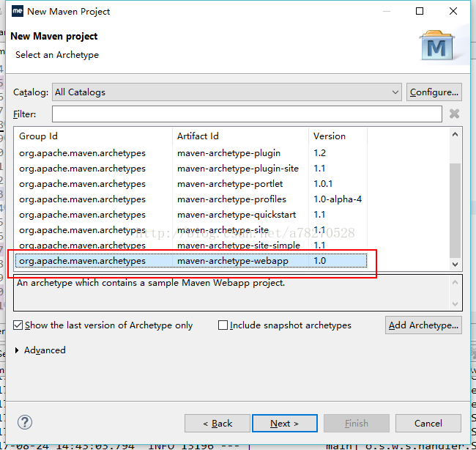Sort by Group Id column header
The image size is (476, 450).
click(93, 136)
